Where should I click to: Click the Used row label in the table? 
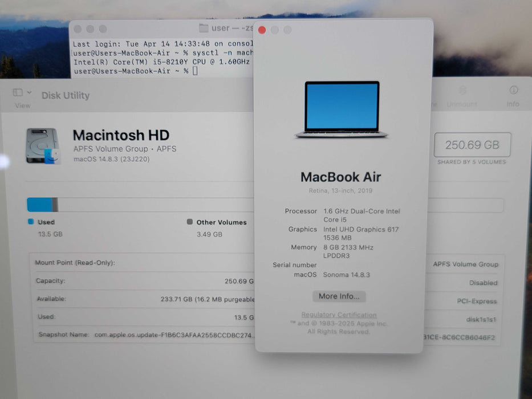[x=47, y=316]
